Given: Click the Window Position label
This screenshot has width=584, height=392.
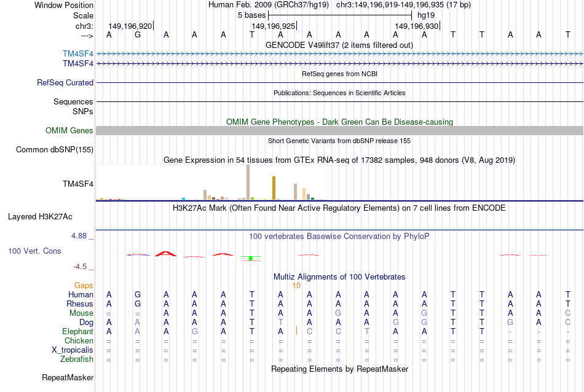Looking at the screenshot, I should [x=64, y=5].
